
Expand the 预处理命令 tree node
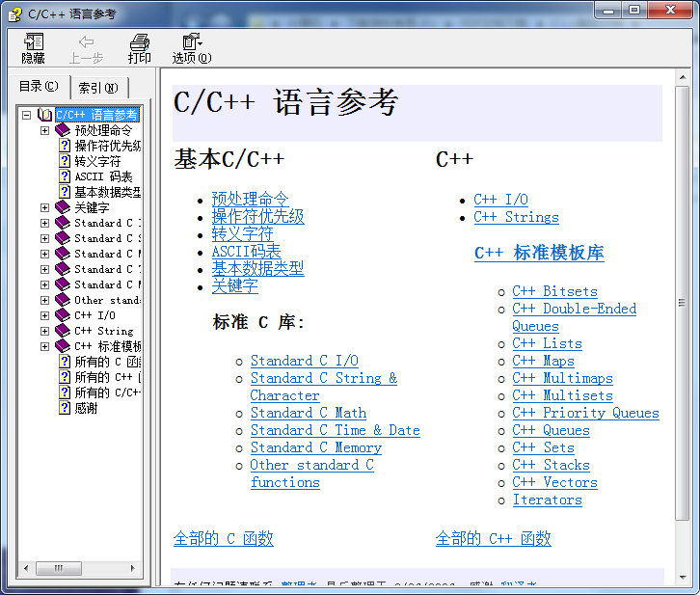pos(44,130)
